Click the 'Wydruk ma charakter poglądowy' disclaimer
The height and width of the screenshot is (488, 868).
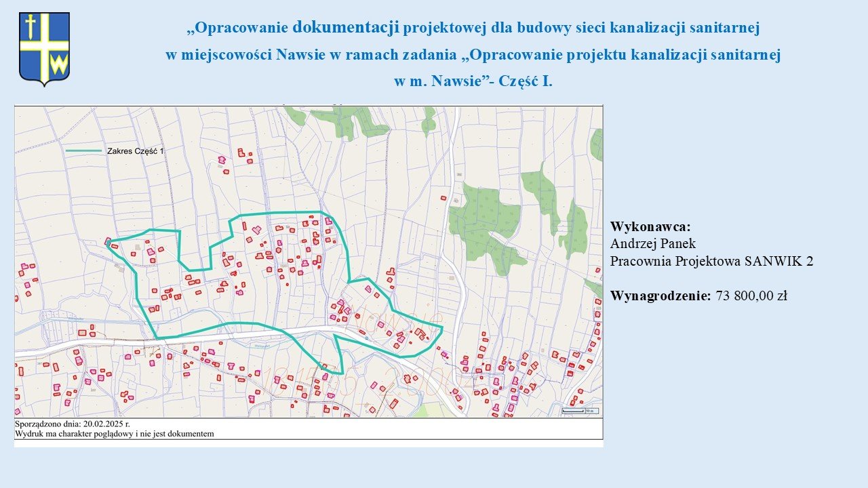click(115, 433)
